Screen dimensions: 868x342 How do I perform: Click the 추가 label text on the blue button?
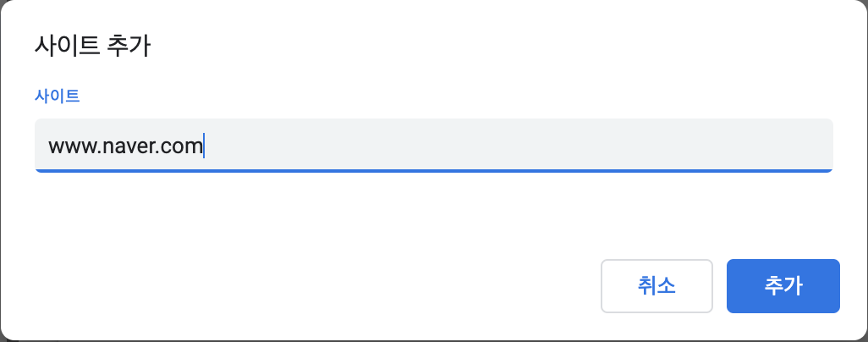783,286
